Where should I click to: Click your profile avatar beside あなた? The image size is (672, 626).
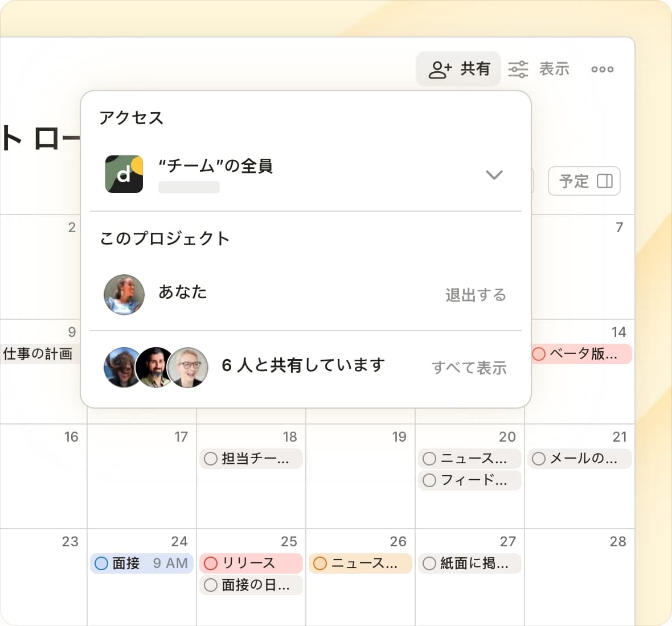pyautogui.click(x=124, y=295)
